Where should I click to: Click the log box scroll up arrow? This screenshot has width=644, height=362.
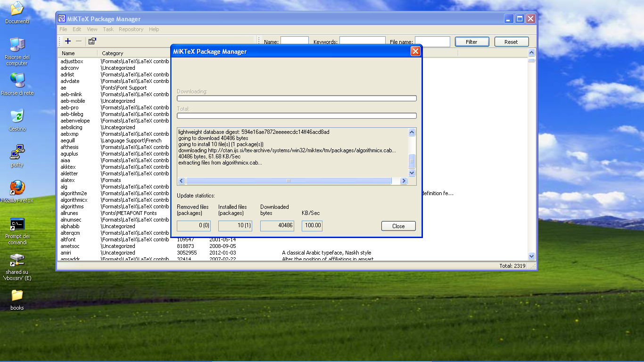tap(412, 132)
